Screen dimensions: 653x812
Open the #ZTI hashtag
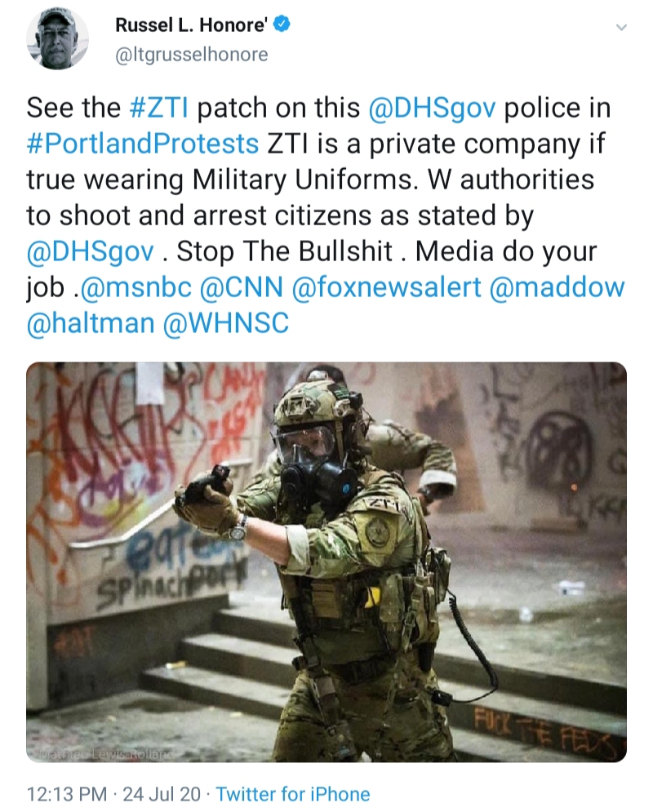click(159, 109)
